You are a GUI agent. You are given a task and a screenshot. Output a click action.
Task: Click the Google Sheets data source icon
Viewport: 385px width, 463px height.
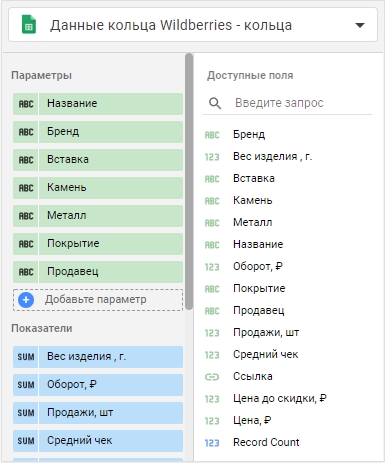click(29, 25)
